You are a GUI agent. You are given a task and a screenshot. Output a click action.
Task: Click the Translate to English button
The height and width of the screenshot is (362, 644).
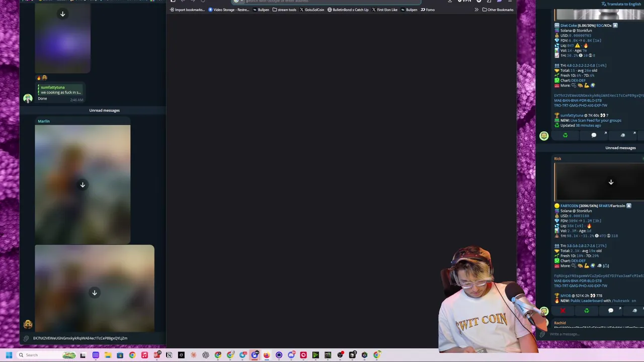pos(621,4)
